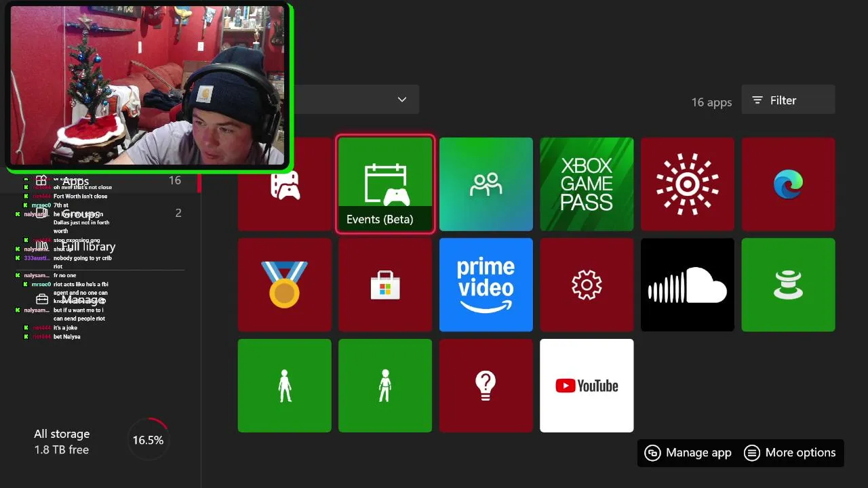Screen dimensions: 868x488
Task: Select the Groups sidebar item
Action: click(100, 213)
